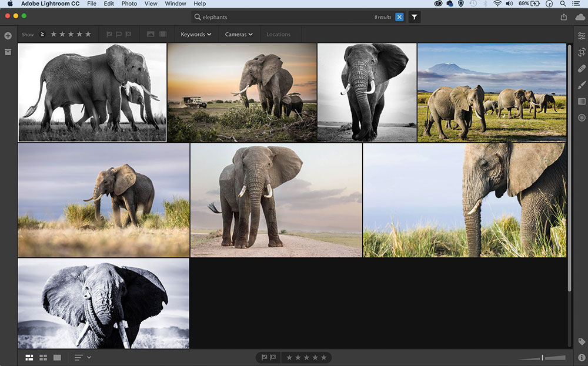
Task: Open the View menu
Action: (151, 4)
